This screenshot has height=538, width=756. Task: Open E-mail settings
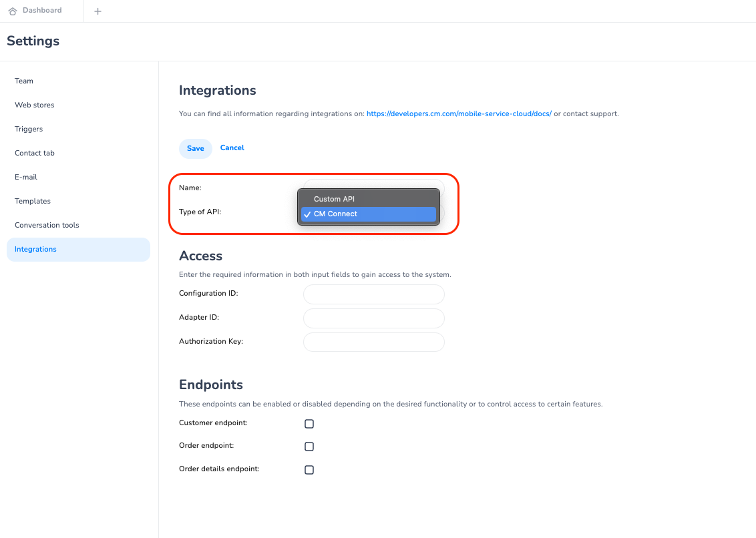(26, 177)
